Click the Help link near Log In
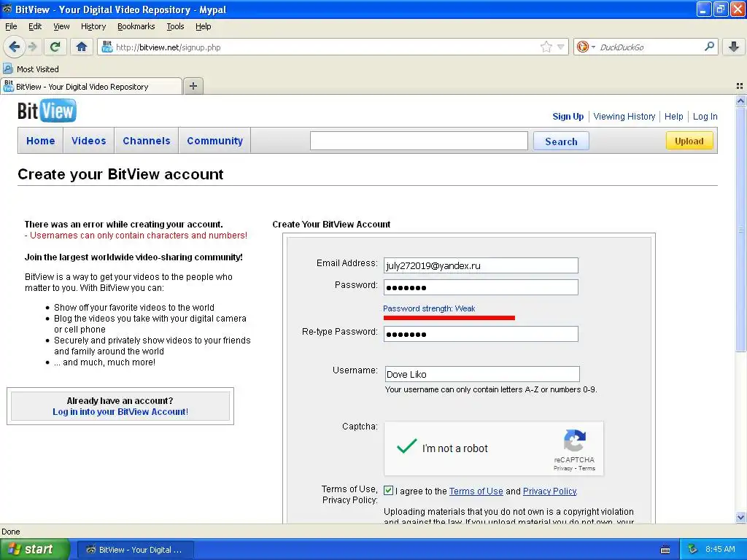 pos(673,116)
